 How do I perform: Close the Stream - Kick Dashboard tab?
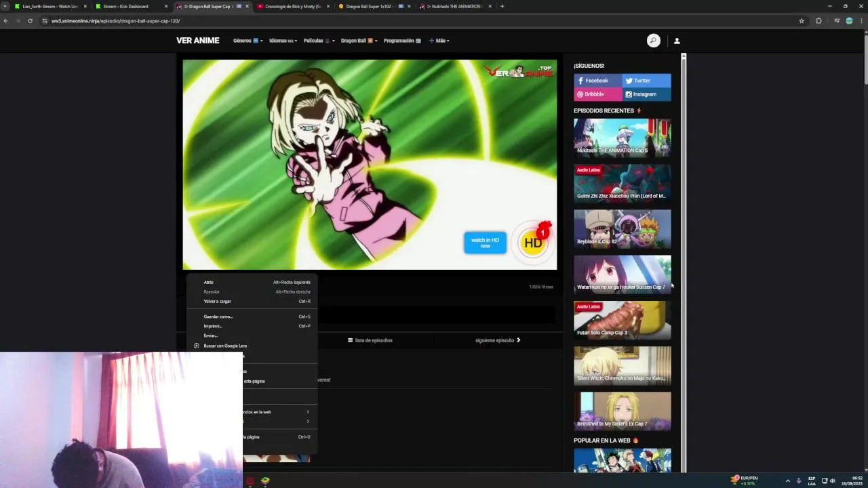point(165,6)
